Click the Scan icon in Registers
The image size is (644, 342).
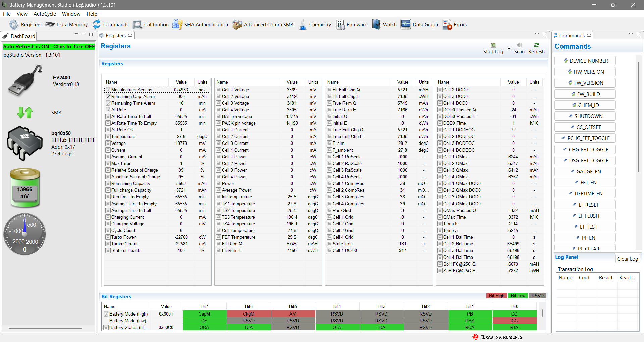click(x=519, y=45)
